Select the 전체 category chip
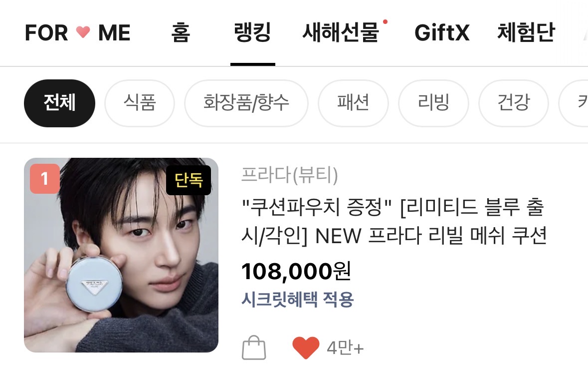This screenshot has width=588, height=365. pyautogui.click(x=60, y=103)
